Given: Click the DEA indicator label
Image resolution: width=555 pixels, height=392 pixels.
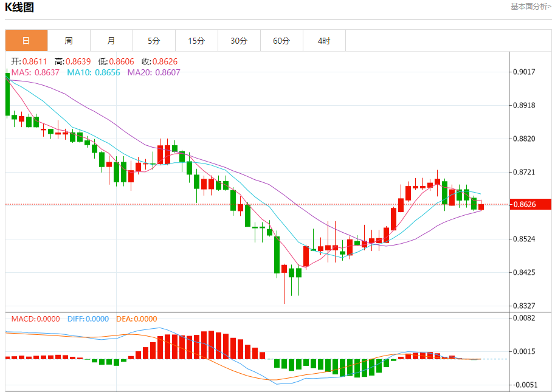Looking at the screenshot, I should click(137, 319).
